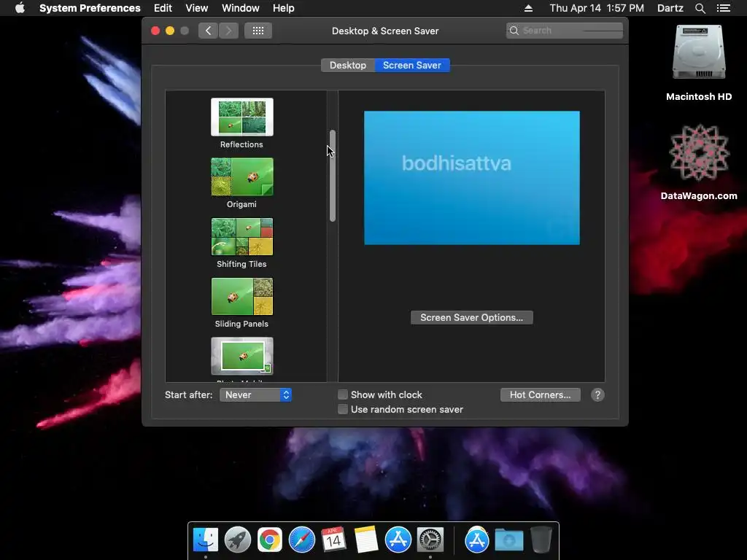Click the screen saver list scrollbar

[333, 176]
